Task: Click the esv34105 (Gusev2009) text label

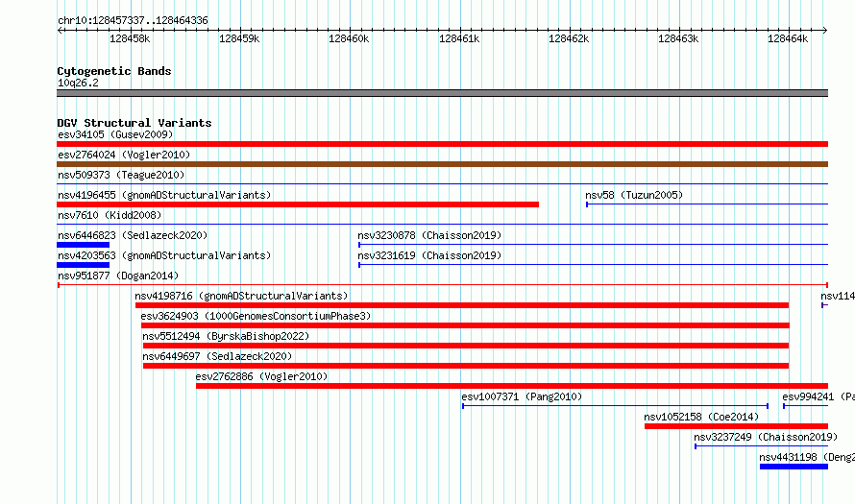Action: point(115,134)
